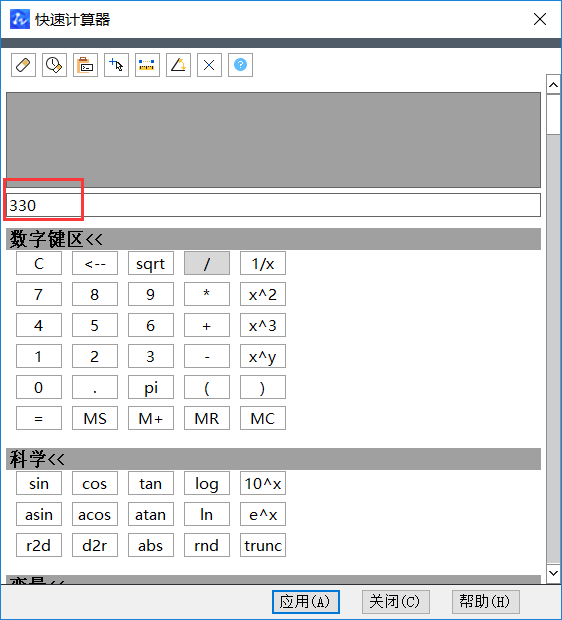Click the acos function button
Image resolution: width=562 pixels, height=620 pixels.
pyautogui.click(x=95, y=514)
